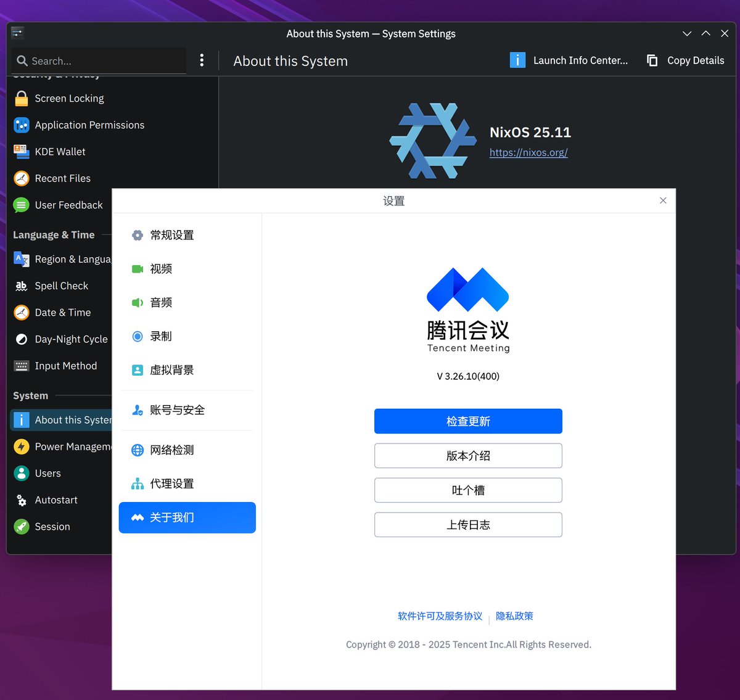The width and height of the screenshot is (740, 700).
Task: Open the Region & Language icon
Action: point(22,259)
